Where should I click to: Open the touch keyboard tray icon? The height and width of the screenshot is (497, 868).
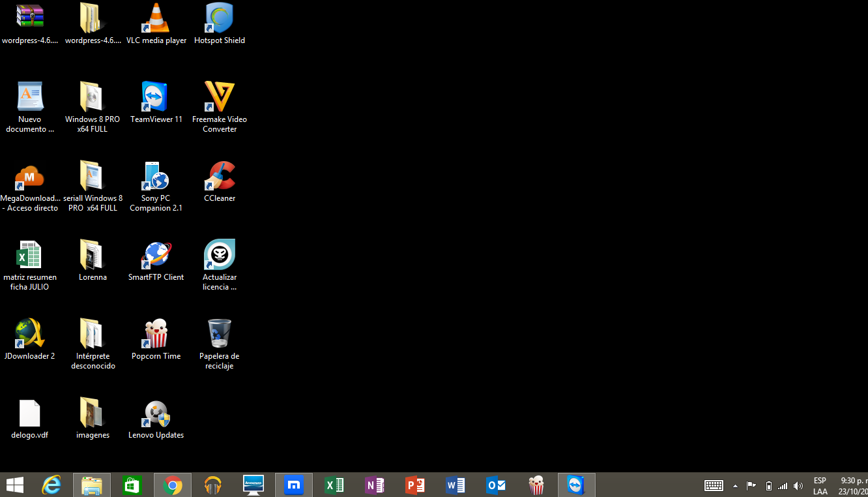(x=714, y=486)
